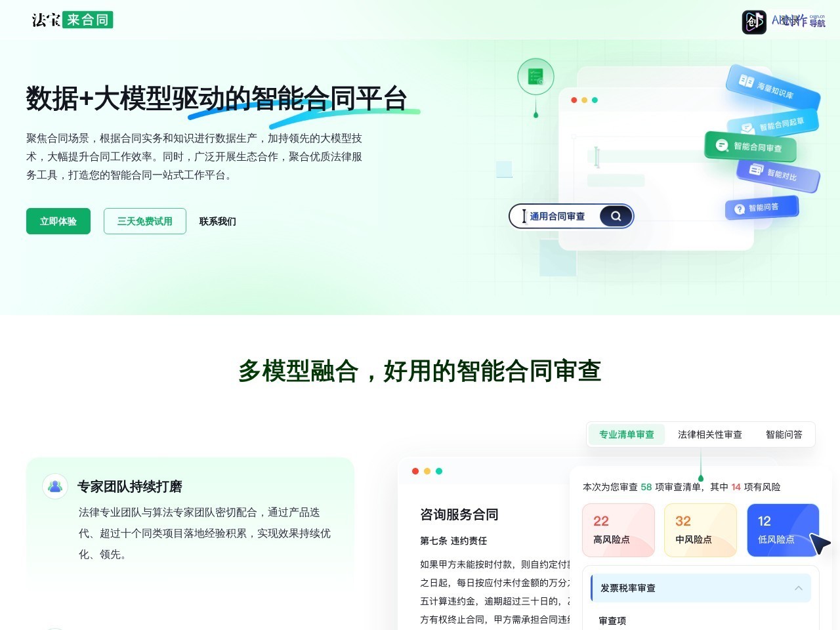Image resolution: width=840 pixels, height=630 pixels.
Task: Open the blue 12 低风险点 card
Action: pyautogui.click(x=783, y=530)
